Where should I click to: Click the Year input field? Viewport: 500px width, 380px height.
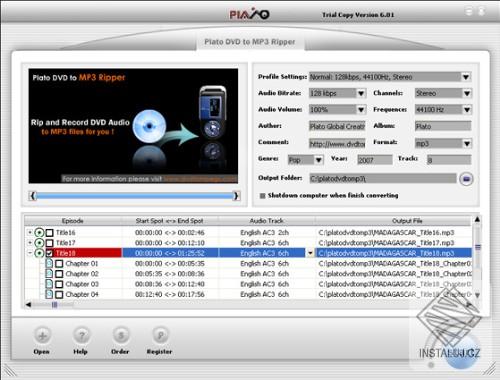click(x=375, y=160)
